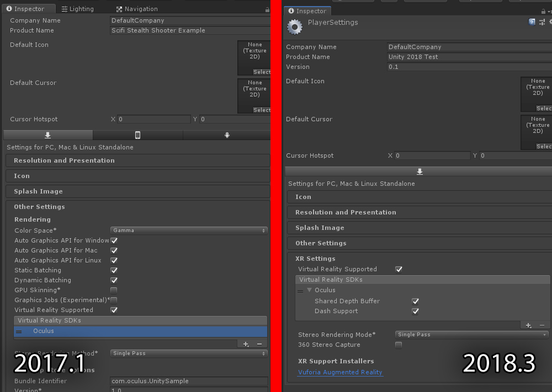
Task: Switch to the Lighting tab
Action: click(77, 9)
